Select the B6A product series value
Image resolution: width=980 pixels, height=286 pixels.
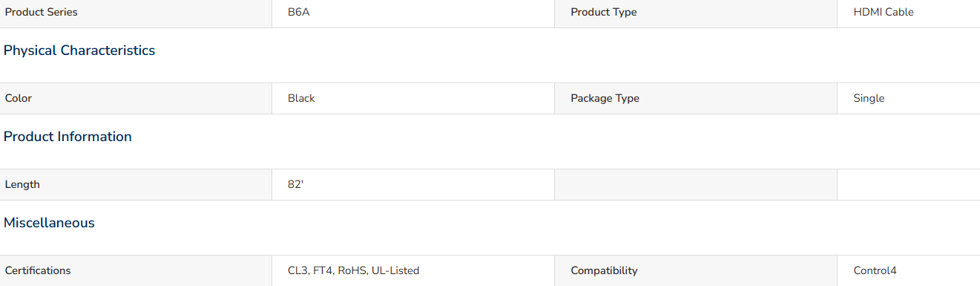tap(299, 12)
